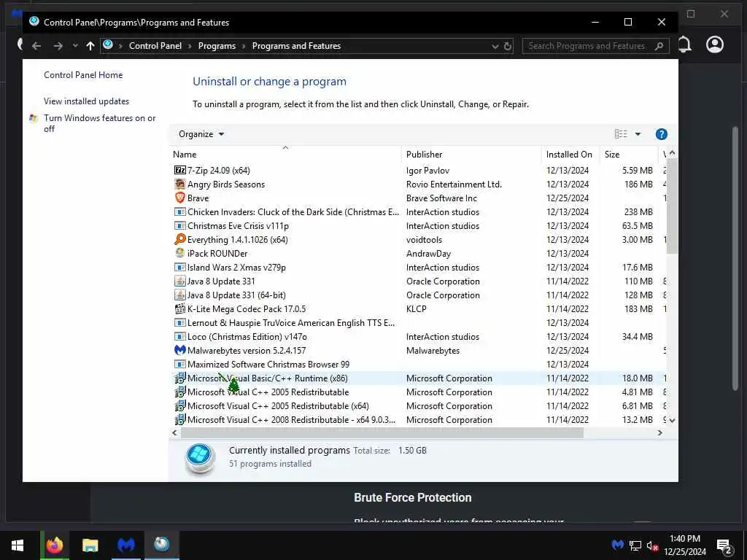Click the Chicken Invaders program icon
Image resolution: width=747 pixels, height=560 pixels.
[179, 211]
